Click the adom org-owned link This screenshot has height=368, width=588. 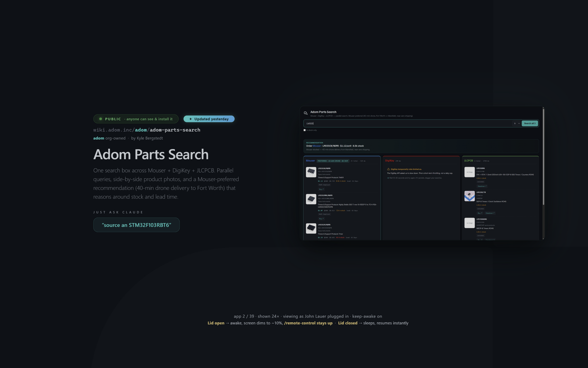tap(109, 138)
